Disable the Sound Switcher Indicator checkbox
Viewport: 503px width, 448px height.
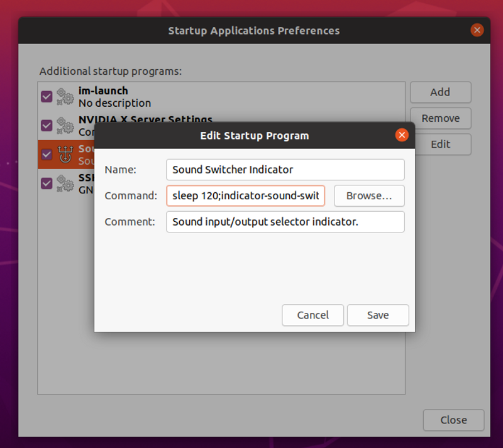point(47,154)
